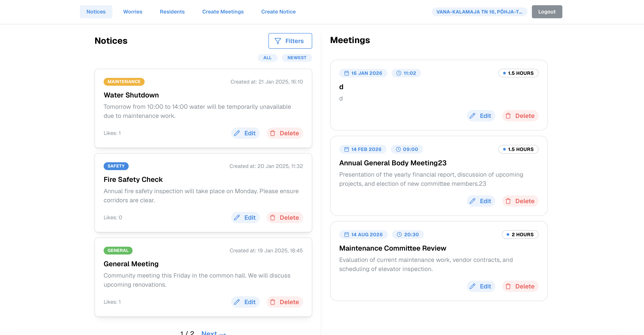644x335 pixels.
Task: Click pencil icon on Water Shutdown notice
Action: point(237,133)
